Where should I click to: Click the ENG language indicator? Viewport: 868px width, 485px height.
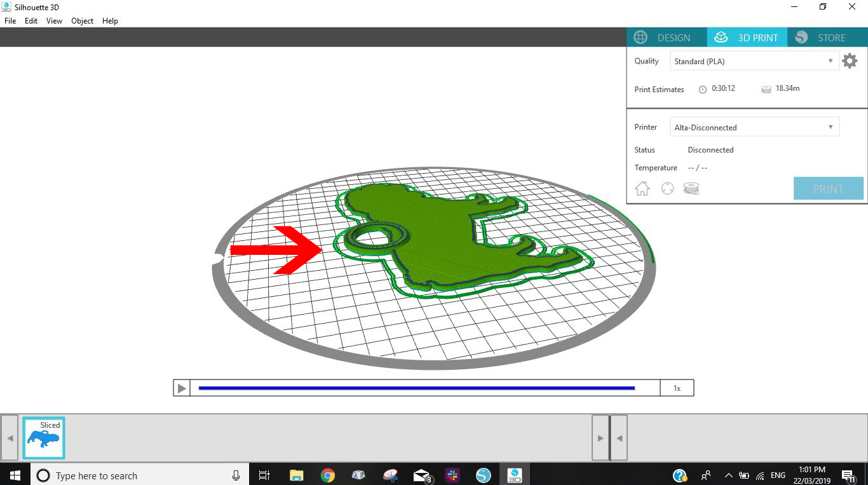778,475
